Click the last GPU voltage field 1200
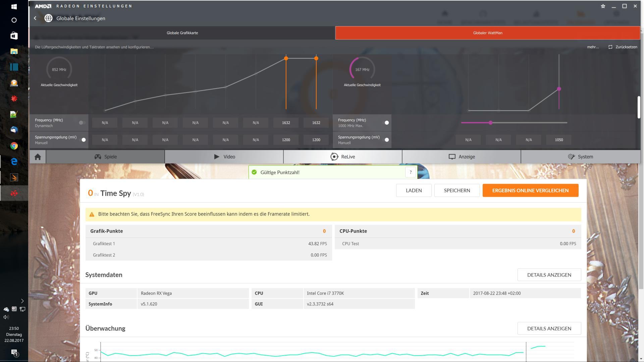The image size is (644, 362). point(316,140)
